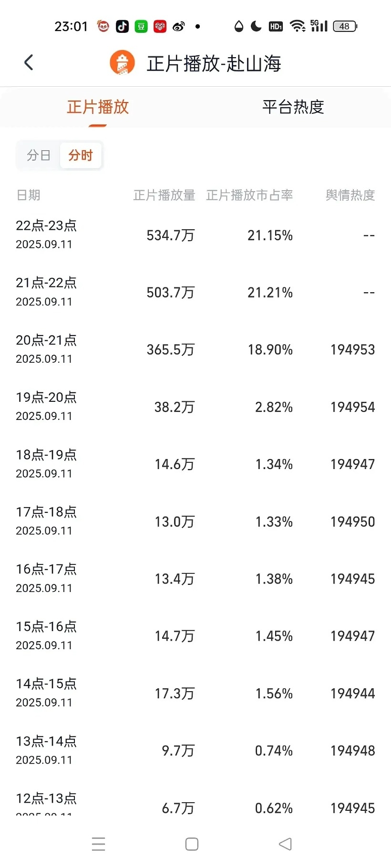Image resolution: width=391 pixels, height=868 pixels.
Task: Tap the back arrow in header
Action: pyautogui.click(x=29, y=62)
